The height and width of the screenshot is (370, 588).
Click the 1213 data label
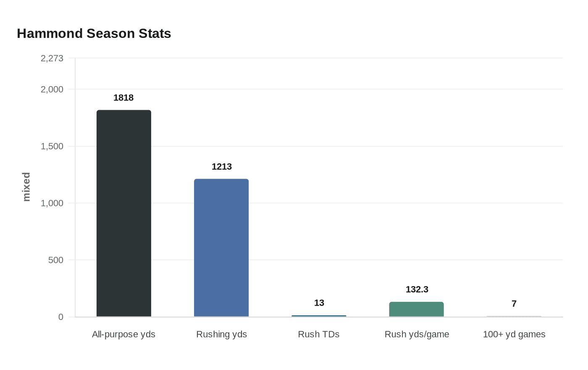point(221,166)
